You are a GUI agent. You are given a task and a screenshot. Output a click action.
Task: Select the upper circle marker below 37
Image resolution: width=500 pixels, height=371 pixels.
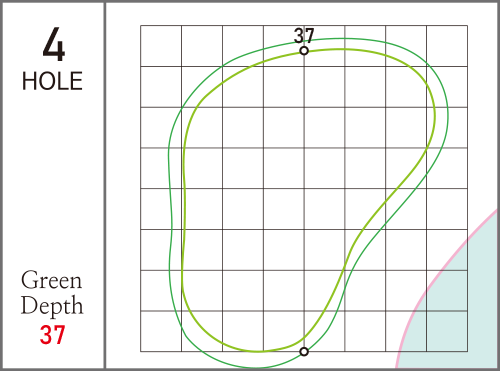pyautogui.click(x=304, y=51)
